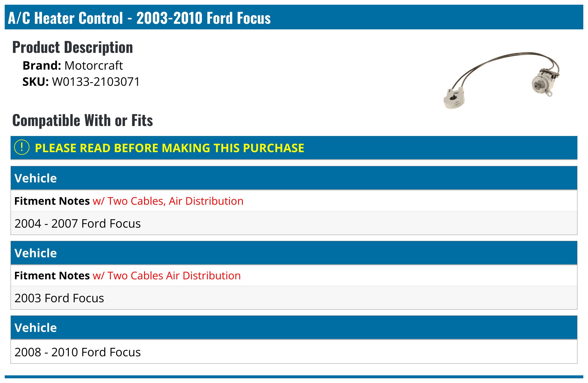Click the w/ Two Cables Air Distribution note
588x383 pixels.
(x=167, y=276)
